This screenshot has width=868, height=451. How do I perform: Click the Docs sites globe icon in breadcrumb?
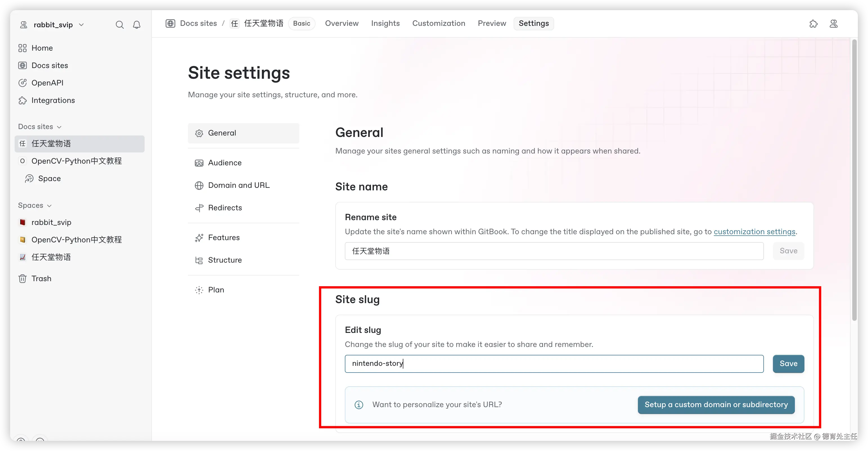pyautogui.click(x=170, y=24)
